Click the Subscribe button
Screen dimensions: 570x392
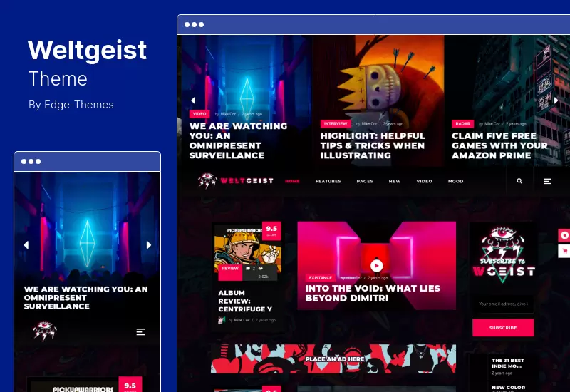tap(503, 328)
